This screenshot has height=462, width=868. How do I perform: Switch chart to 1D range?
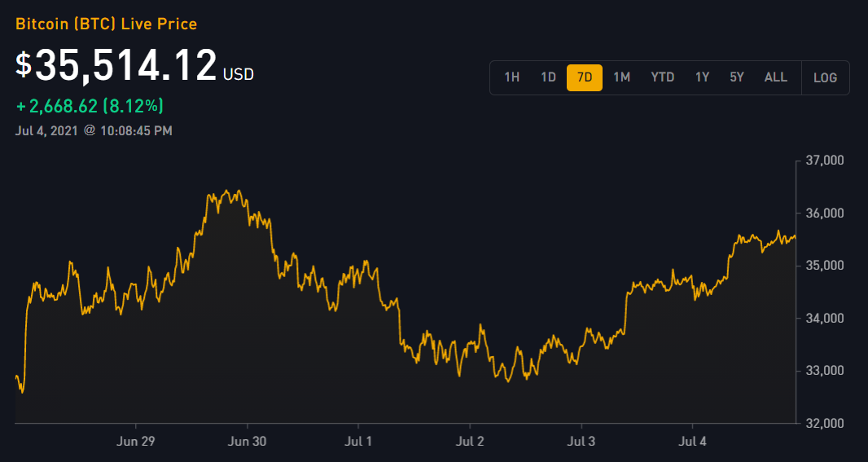548,77
